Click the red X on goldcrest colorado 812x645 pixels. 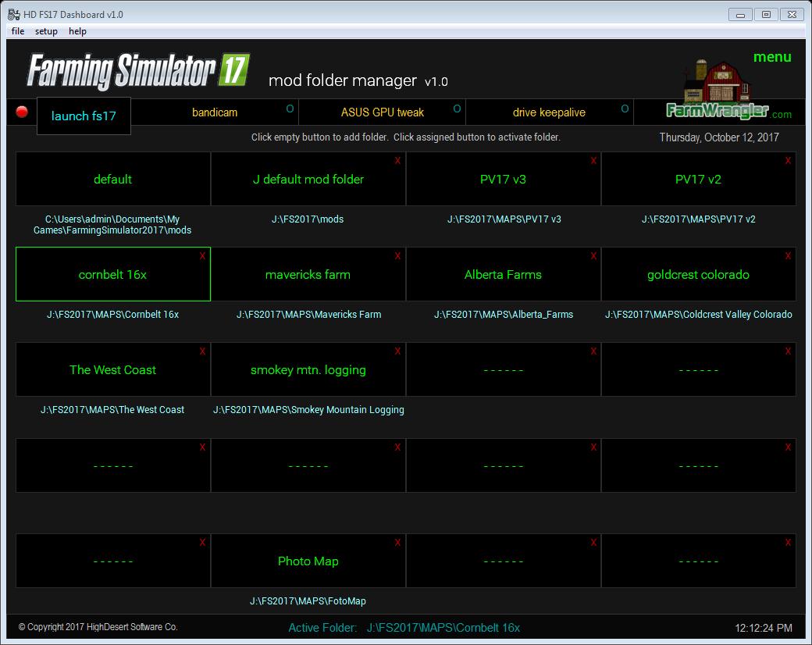tap(789, 256)
